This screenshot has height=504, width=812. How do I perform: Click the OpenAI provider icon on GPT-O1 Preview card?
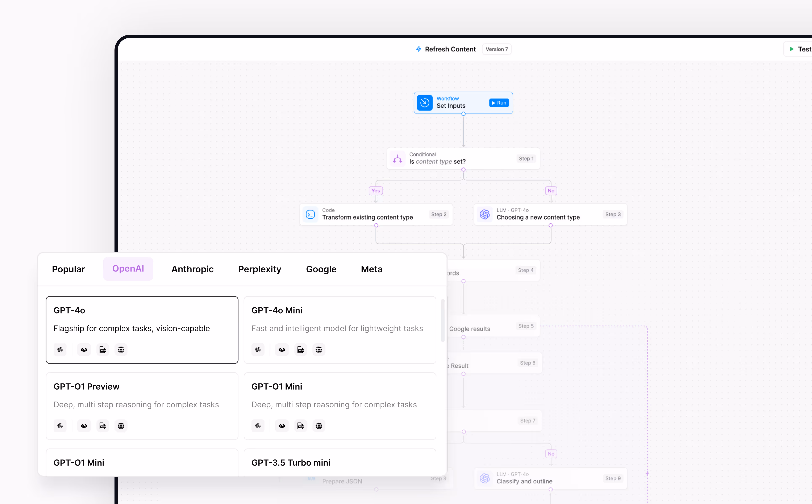[60, 426]
